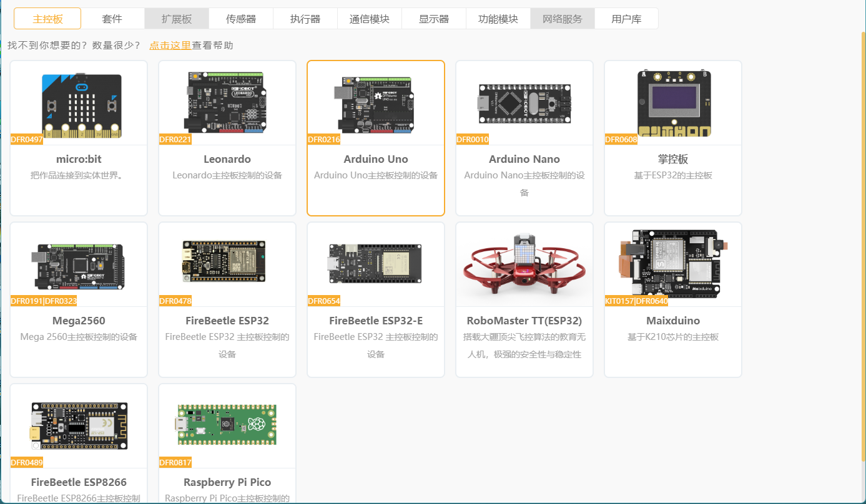The height and width of the screenshot is (504, 866).
Task: Switch to the 通信模块 tab
Action: click(x=370, y=19)
